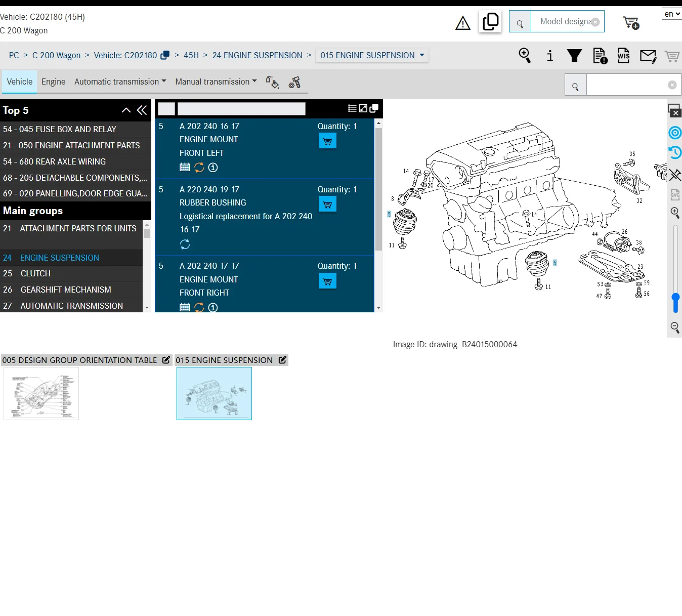682x616 pixels.
Task: Add A 202 240 17 17 to cart
Action: tap(327, 281)
